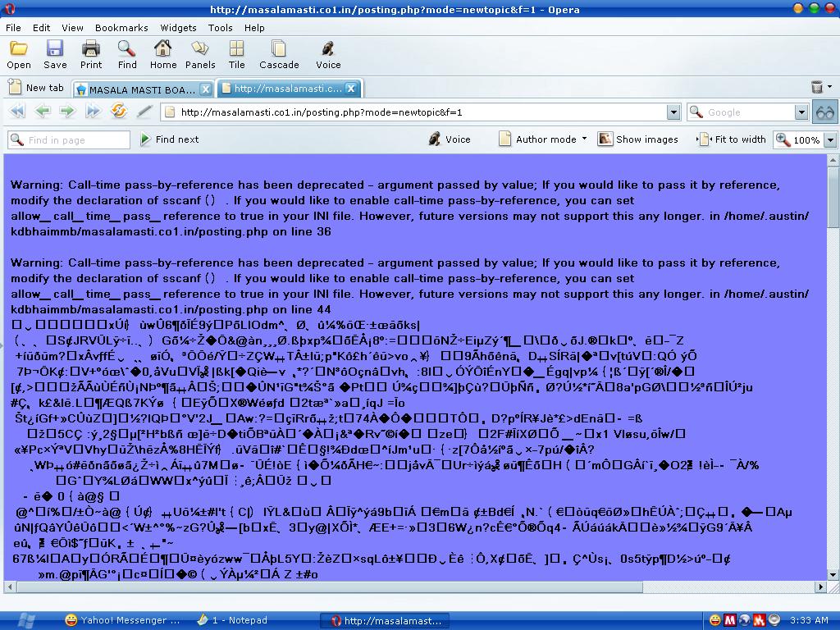Go back one page
Screen dimensions: 840x630
pyautogui.click(x=43, y=112)
